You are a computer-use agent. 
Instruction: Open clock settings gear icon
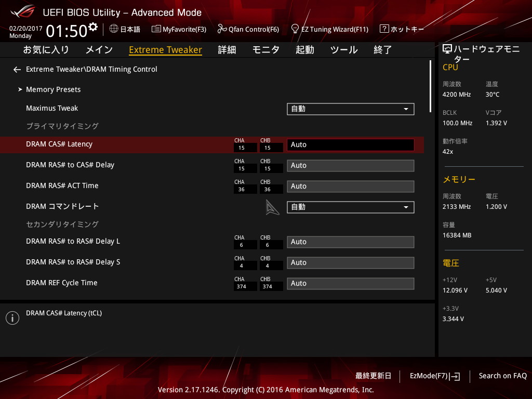click(93, 27)
